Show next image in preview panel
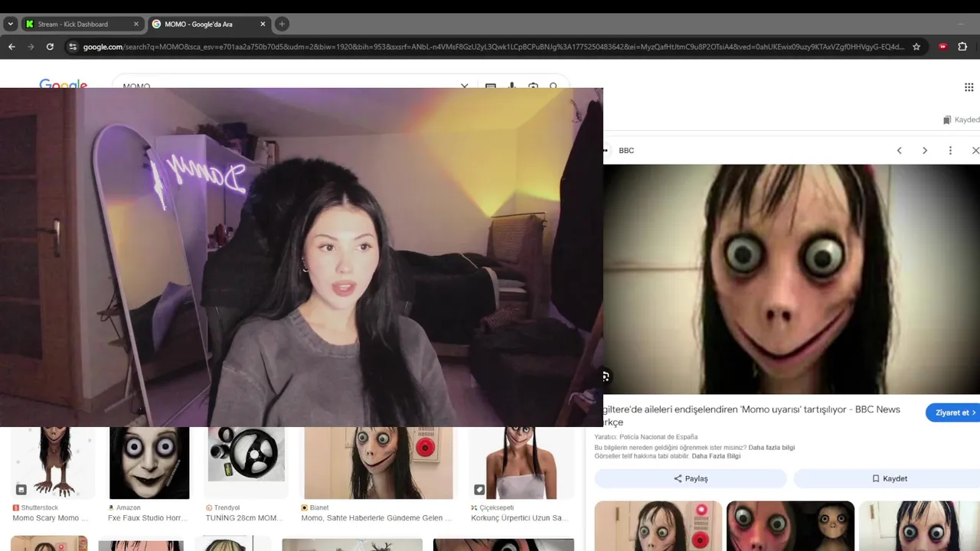Image resolution: width=980 pixels, height=551 pixels. pyautogui.click(x=925, y=151)
